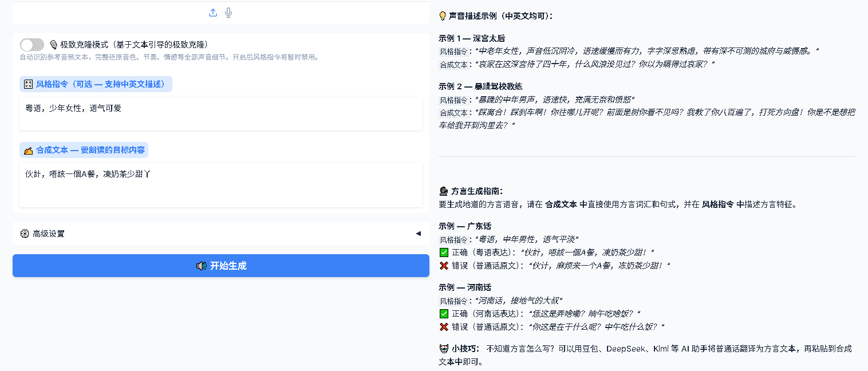Click the frame icon in 风格指令 label
Screen dimensions: 868x371
click(x=29, y=84)
